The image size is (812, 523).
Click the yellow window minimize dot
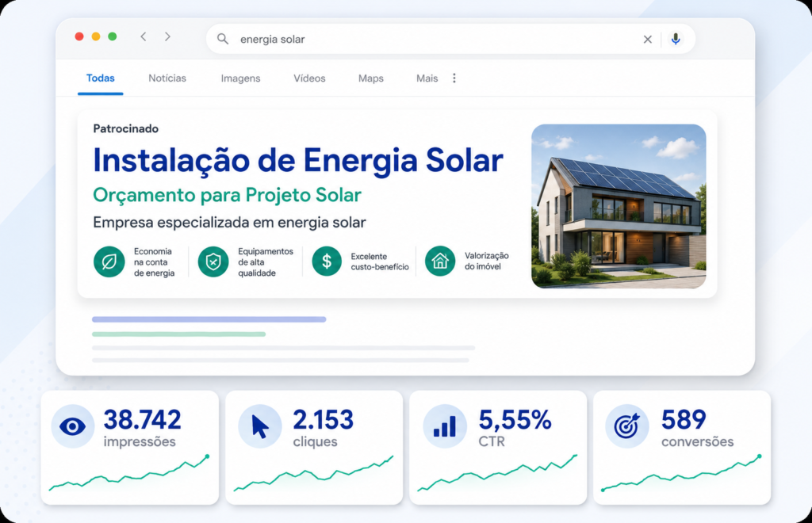point(96,36)
